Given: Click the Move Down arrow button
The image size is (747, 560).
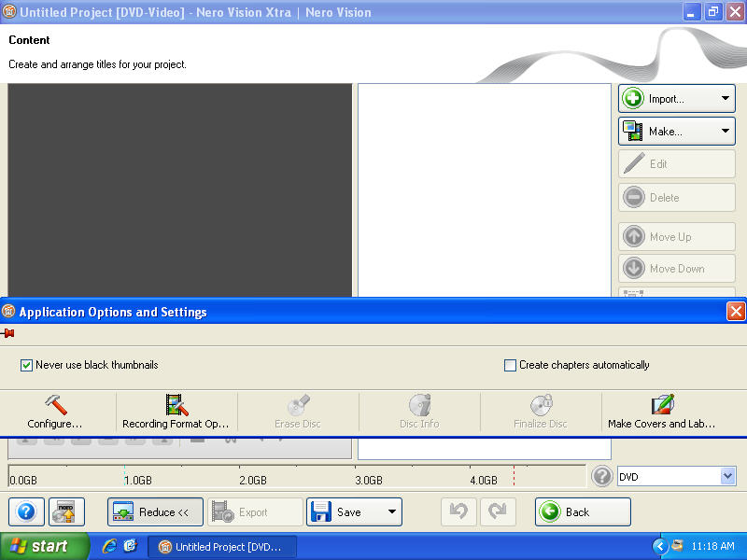Looking at the screenshot, I should [x=676, y=268].
